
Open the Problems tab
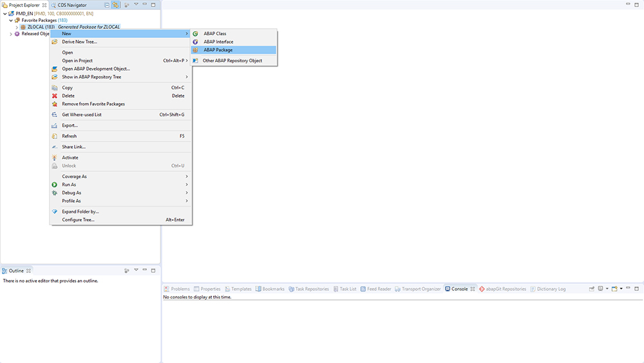pyautogui.click(x=177, y=289)
